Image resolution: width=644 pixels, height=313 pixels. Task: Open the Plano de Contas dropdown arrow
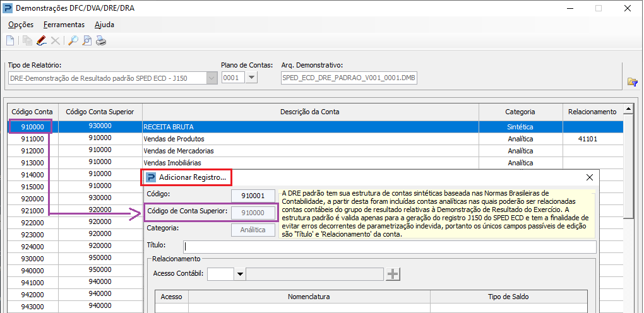point(252,78)
